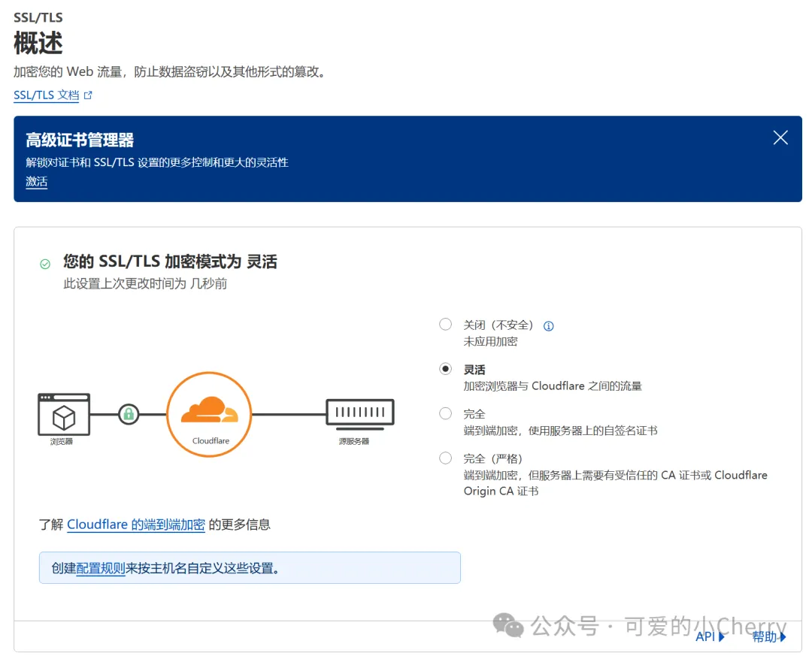Expand the 帮助 section arrow
The height and width of the screenshot is (659, 812).
click(x=783, y=636)
